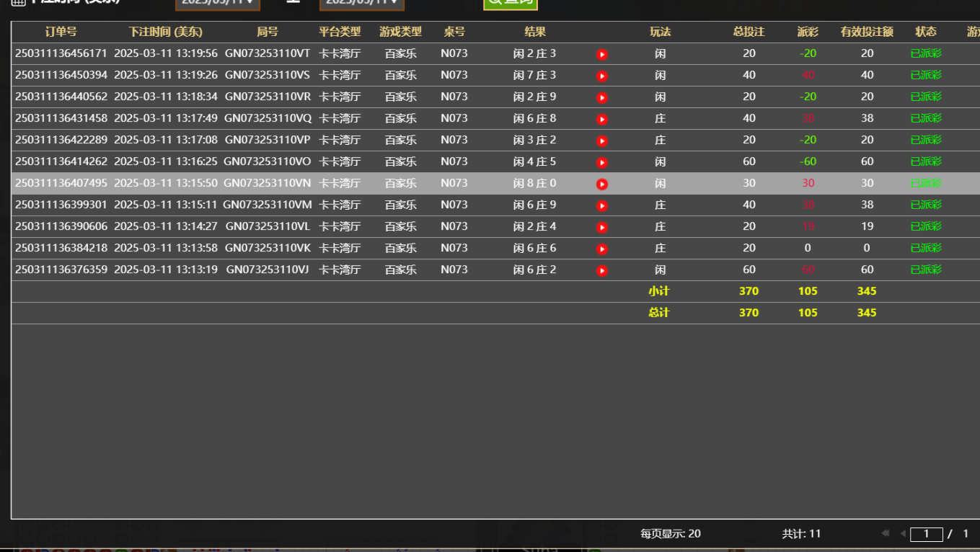The width and height of the screenshot is (980, 552).
Task: Click the 结果 column header
Action: click(534, 32)
